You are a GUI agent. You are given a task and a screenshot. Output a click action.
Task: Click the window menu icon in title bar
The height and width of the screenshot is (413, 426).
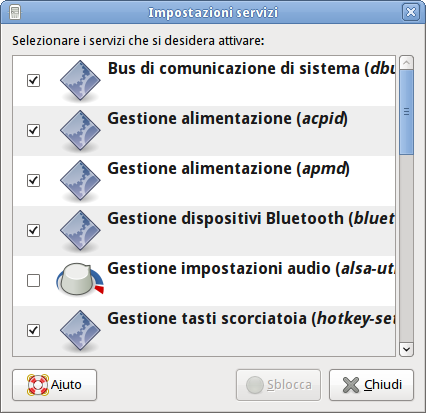point(15,12)
